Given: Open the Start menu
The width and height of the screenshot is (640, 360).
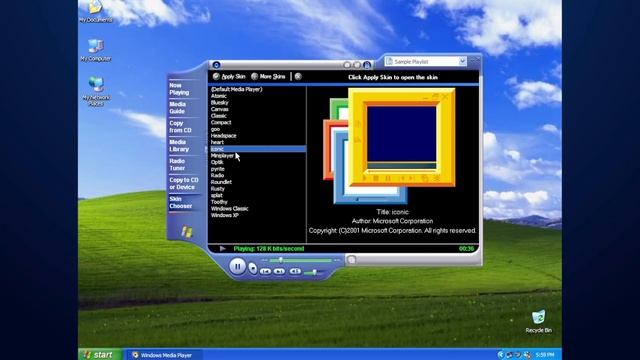Looking at the screenshot, I should point(100,354).
